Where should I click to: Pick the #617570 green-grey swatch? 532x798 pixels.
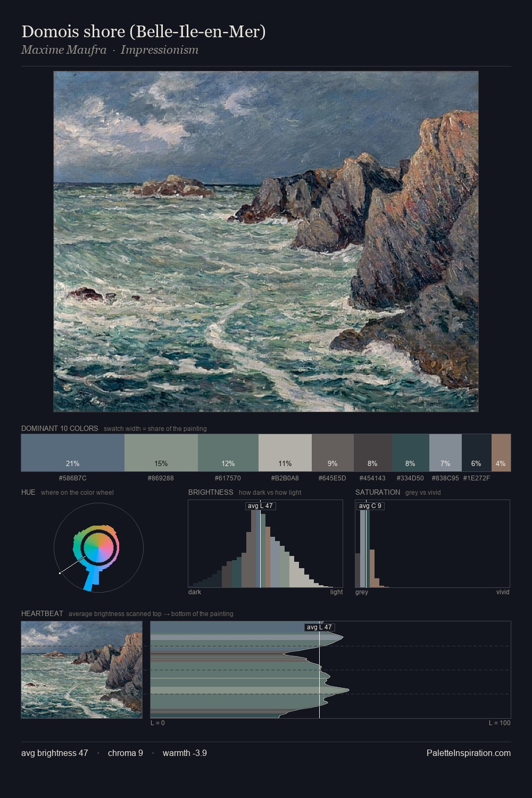tap(228, 453)
